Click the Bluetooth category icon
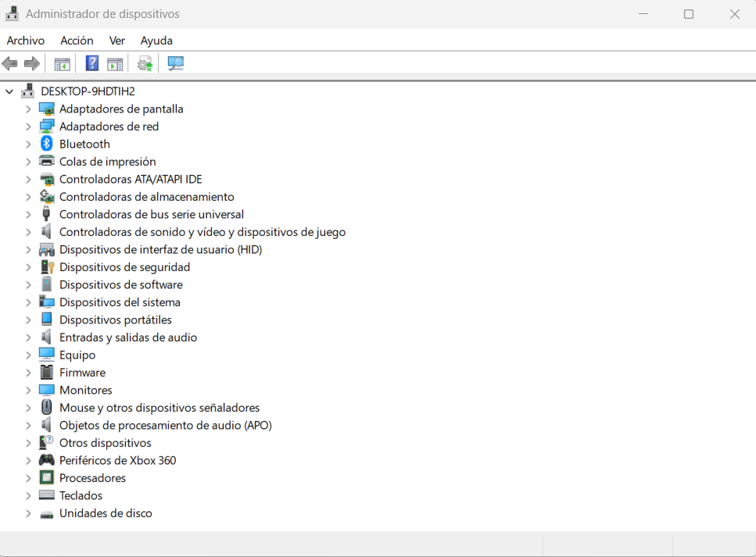 46,144
